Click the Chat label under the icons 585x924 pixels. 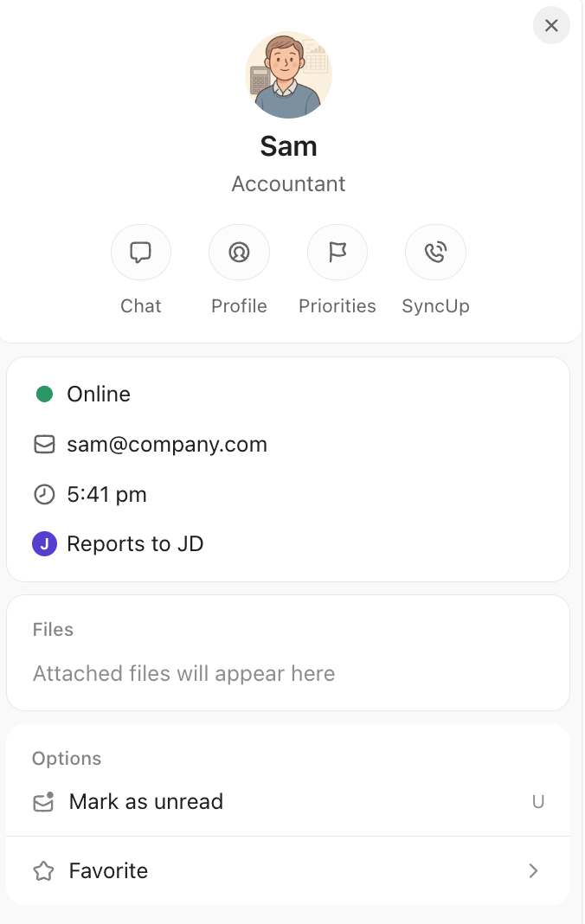(x=141, y=305)
